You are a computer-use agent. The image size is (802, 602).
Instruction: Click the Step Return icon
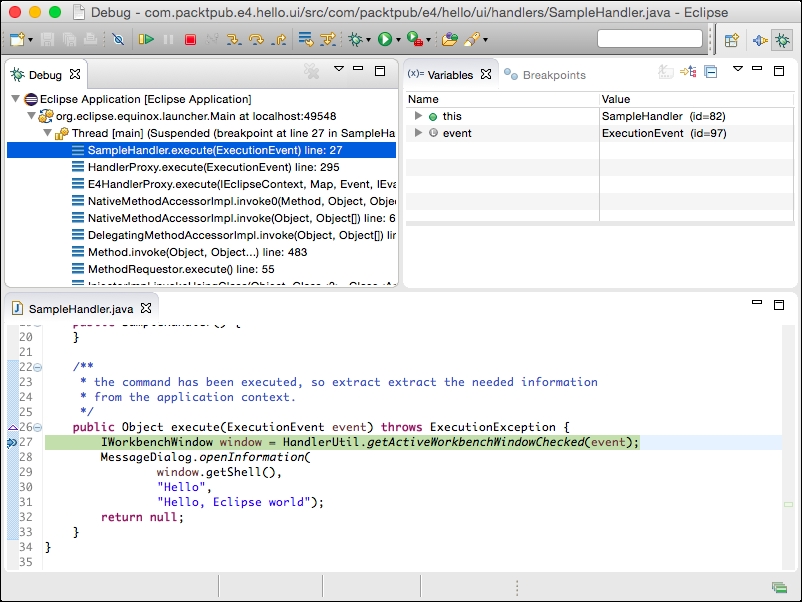278,40
